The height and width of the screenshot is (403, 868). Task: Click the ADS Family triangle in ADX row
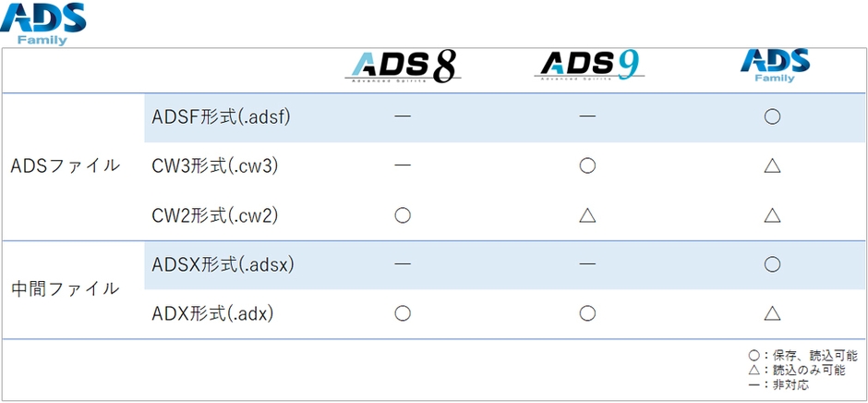(773, 313)
